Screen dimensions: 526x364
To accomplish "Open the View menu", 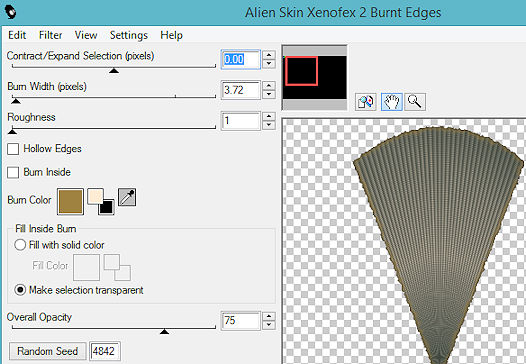I will (x=86, y=35).
